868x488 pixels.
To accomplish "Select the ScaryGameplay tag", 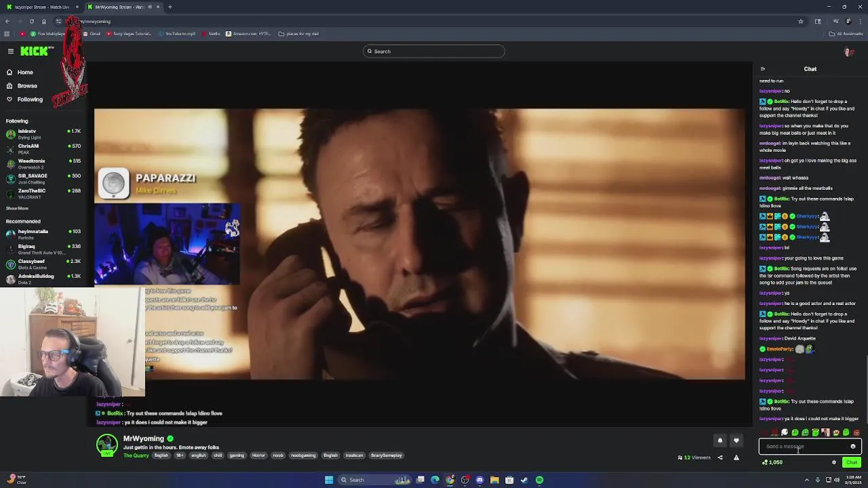I will 387,455.
